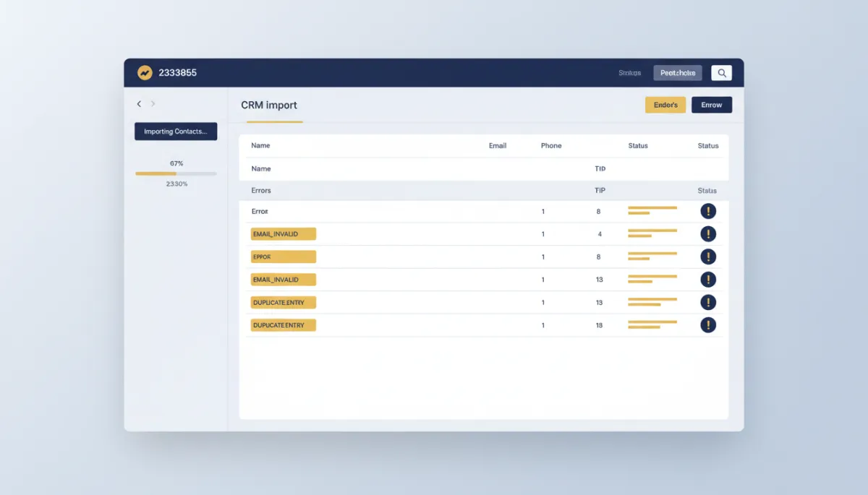Viewport: 868px width, 495px height.
Task: Click the import progress bar
Action: pos(176,173)
